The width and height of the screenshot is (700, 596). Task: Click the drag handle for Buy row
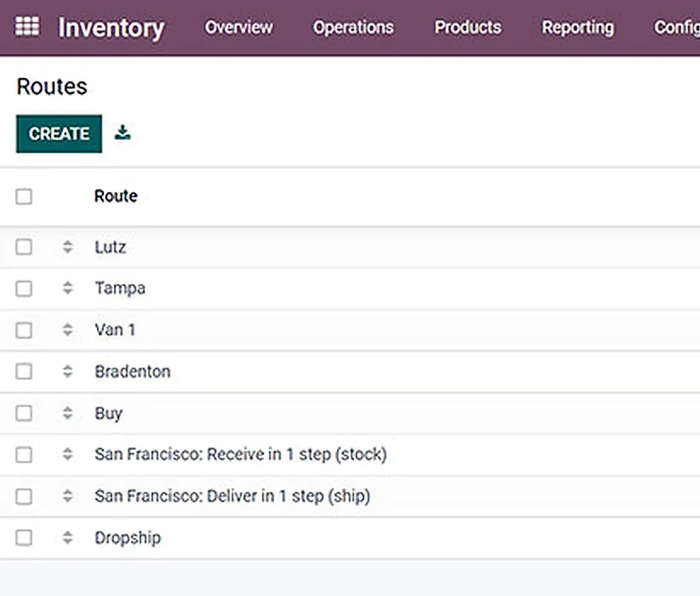click(68, 413)
